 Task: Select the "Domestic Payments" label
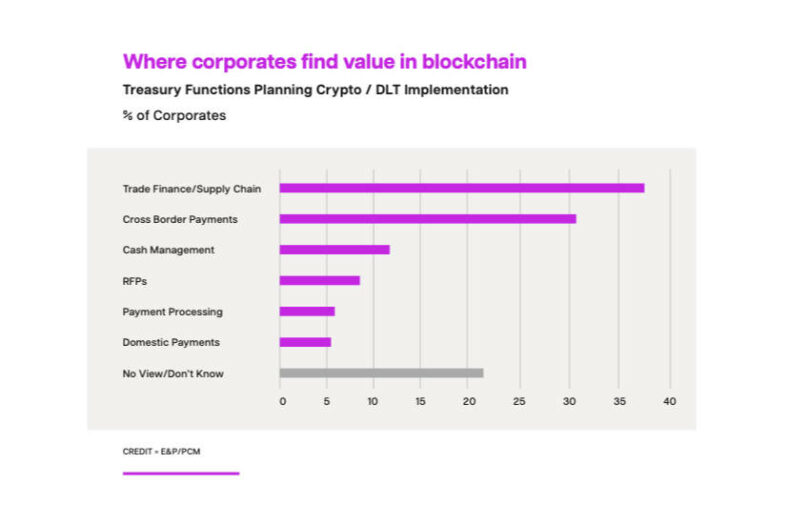click(x=172, y=342)
